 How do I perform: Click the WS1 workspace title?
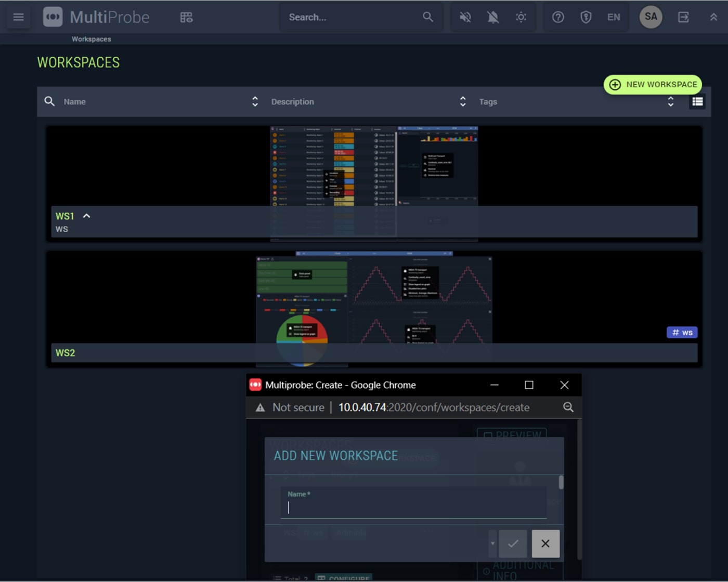[65, 216]
